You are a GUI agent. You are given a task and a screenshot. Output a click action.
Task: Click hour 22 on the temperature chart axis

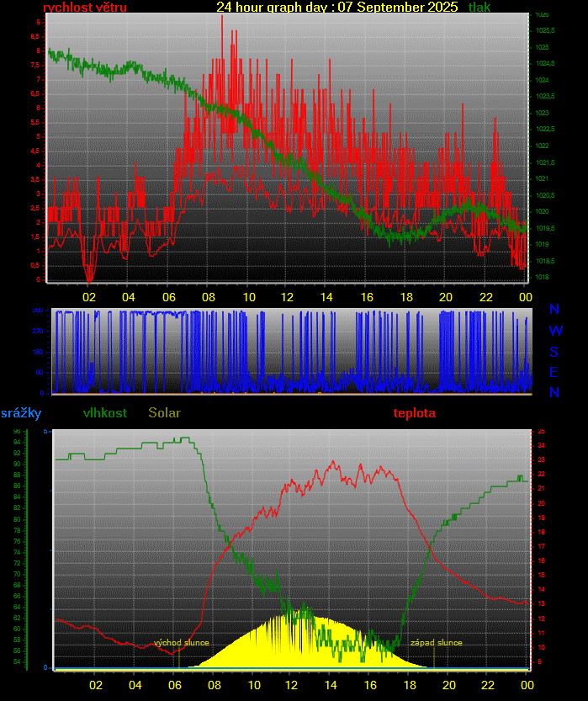487,684
